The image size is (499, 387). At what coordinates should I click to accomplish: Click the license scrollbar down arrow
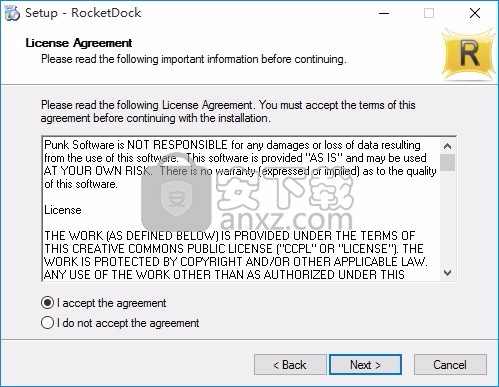click(x=448, y=273)
